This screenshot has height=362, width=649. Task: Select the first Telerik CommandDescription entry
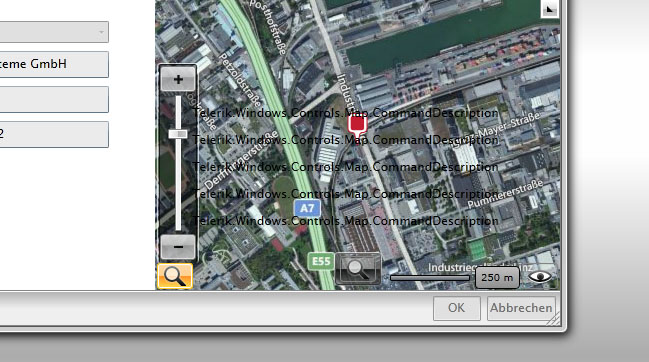pos(346,113)
